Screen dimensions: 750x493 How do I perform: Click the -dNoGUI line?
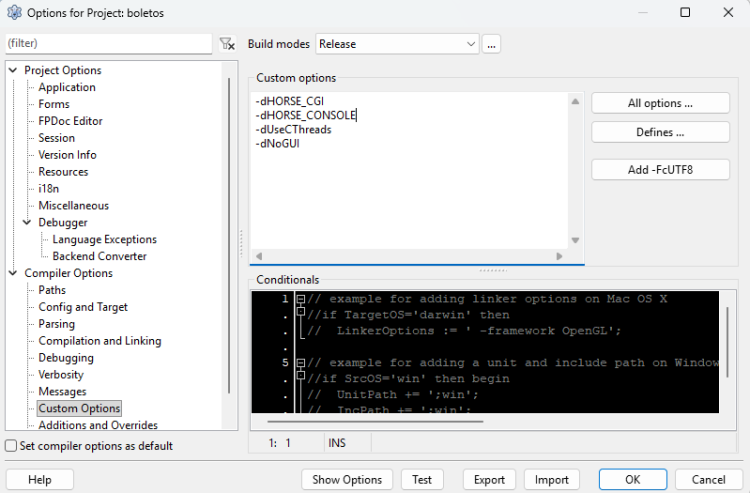(277, 143)
